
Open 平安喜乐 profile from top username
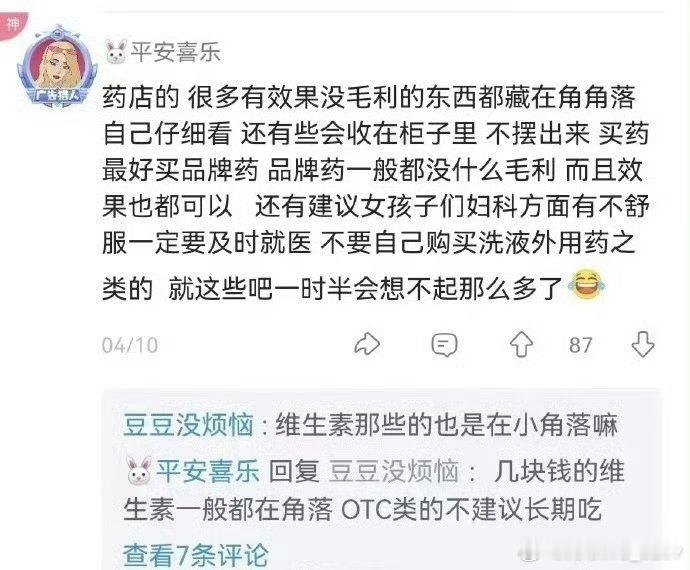point(176,52)
